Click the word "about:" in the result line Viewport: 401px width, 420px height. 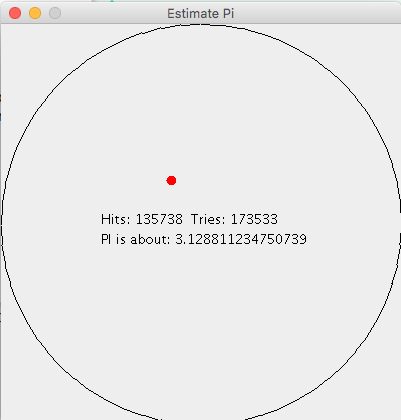click(150, 239)
